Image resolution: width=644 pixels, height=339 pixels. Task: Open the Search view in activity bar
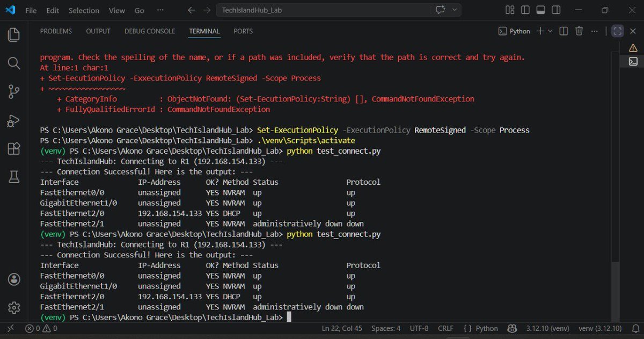click(x=14, y=63)
